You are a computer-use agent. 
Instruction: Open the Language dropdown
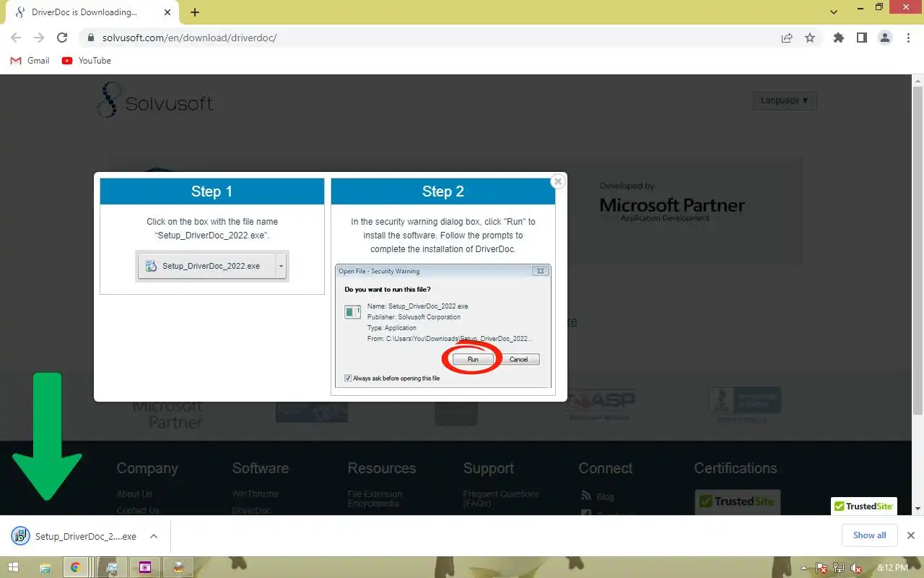click(x=785, y=100)
